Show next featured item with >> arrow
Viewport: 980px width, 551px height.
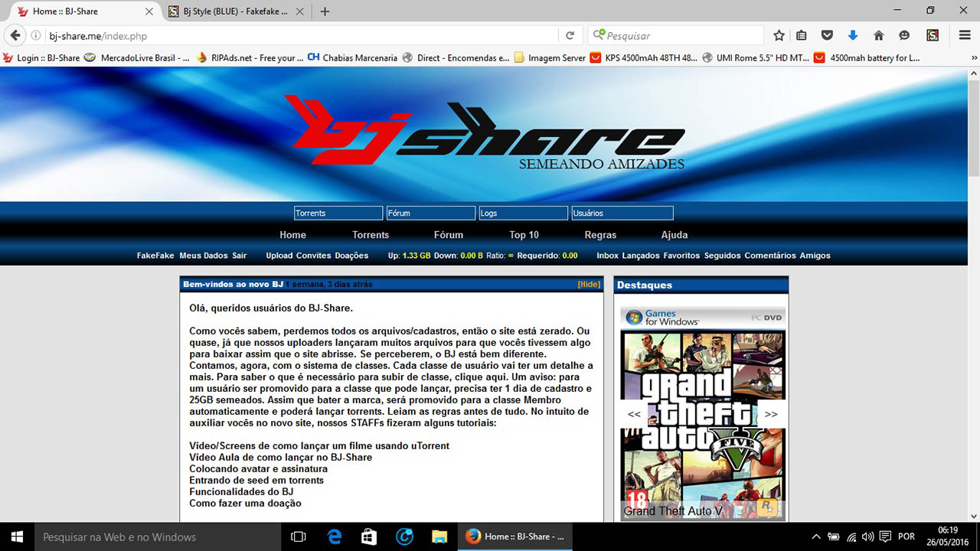click(x=771, y=414)
